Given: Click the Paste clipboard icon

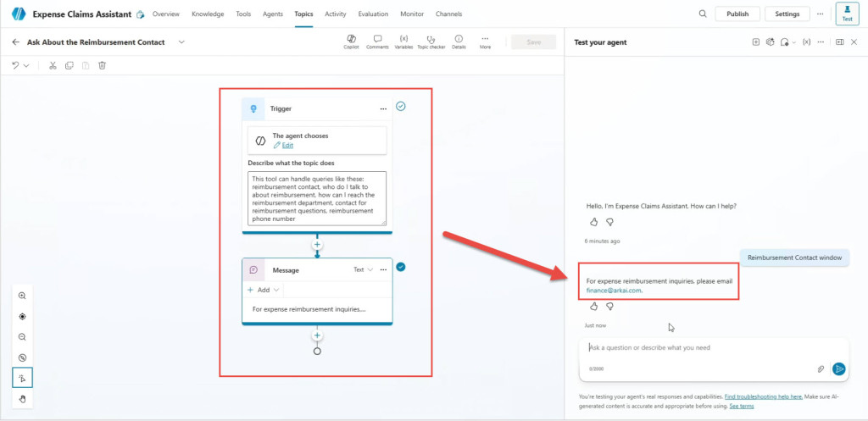Looking at the screenshot, I should click(86, 65).
